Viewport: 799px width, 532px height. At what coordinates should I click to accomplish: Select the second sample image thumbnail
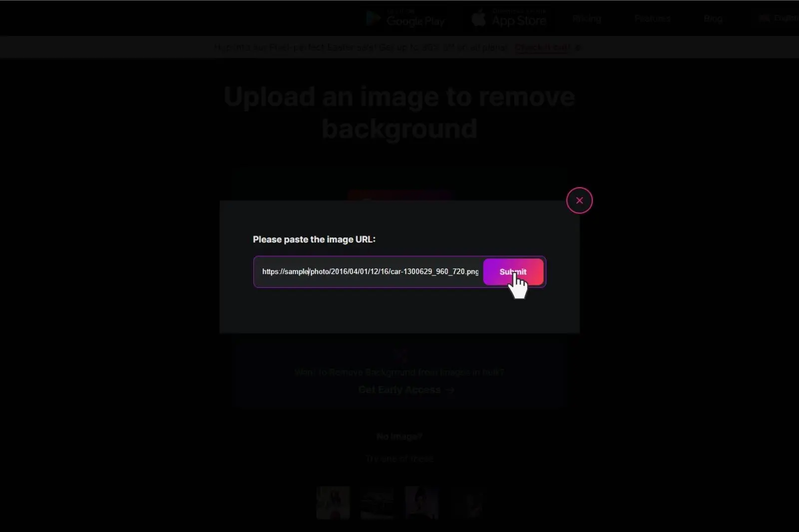tap(378, 503)
